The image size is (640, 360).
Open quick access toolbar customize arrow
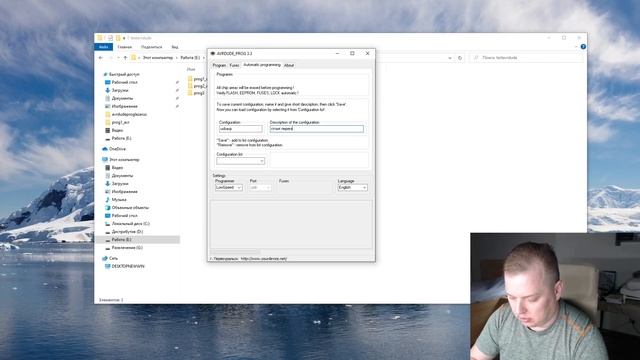124,38
